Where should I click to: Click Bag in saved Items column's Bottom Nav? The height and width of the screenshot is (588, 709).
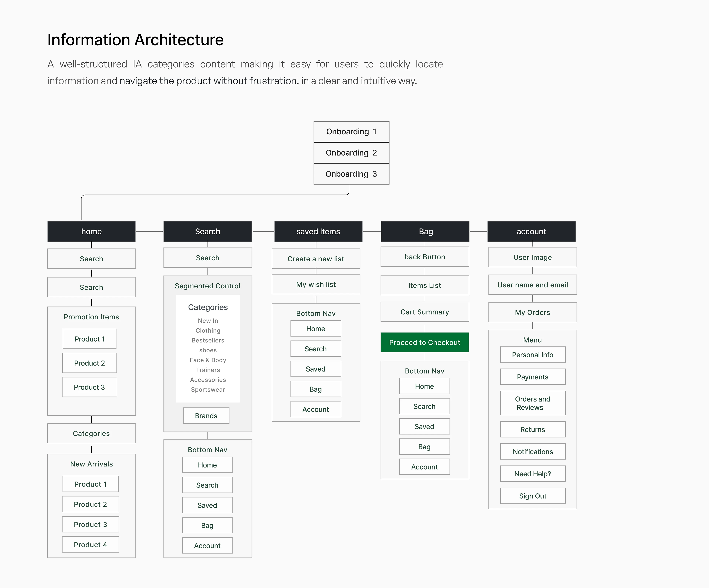pyautogui.click(x=316, y=389)
